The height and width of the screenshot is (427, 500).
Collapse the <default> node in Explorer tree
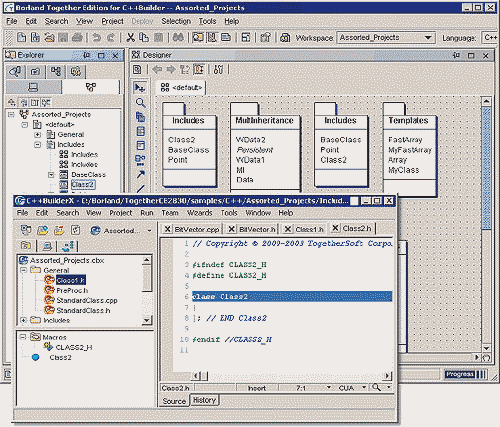(x=24, y=125)
